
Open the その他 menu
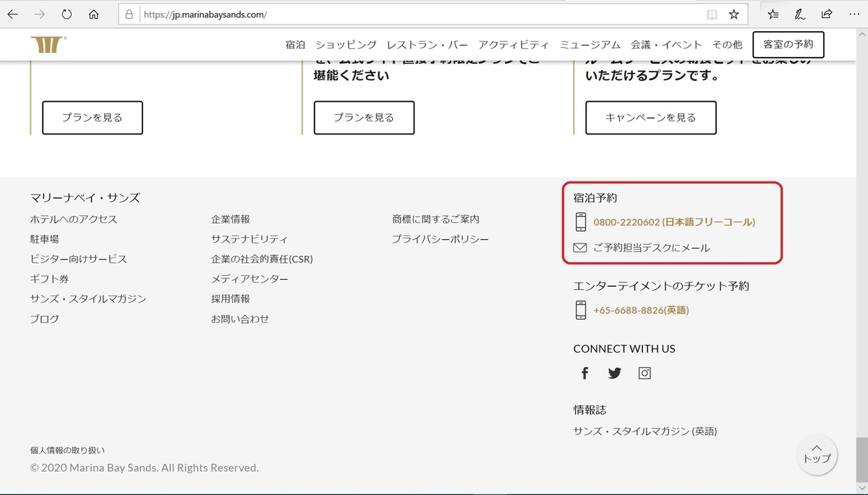pos(728,45)
